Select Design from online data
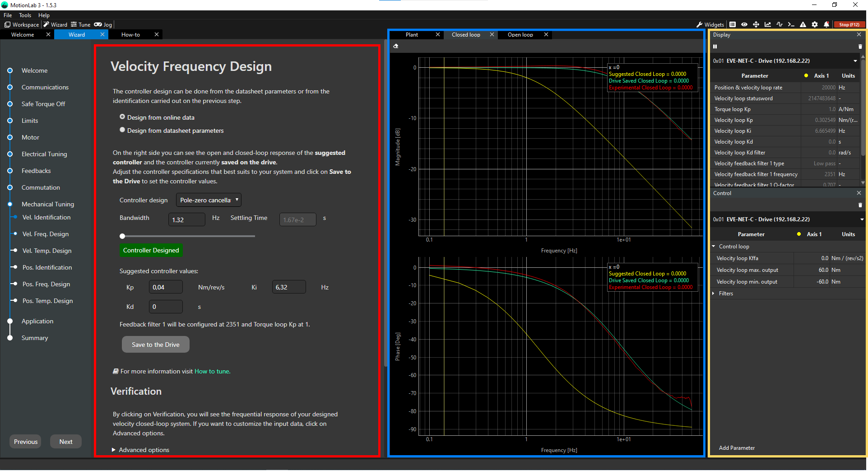The image size is (868, 471). [x=122, y=117]
